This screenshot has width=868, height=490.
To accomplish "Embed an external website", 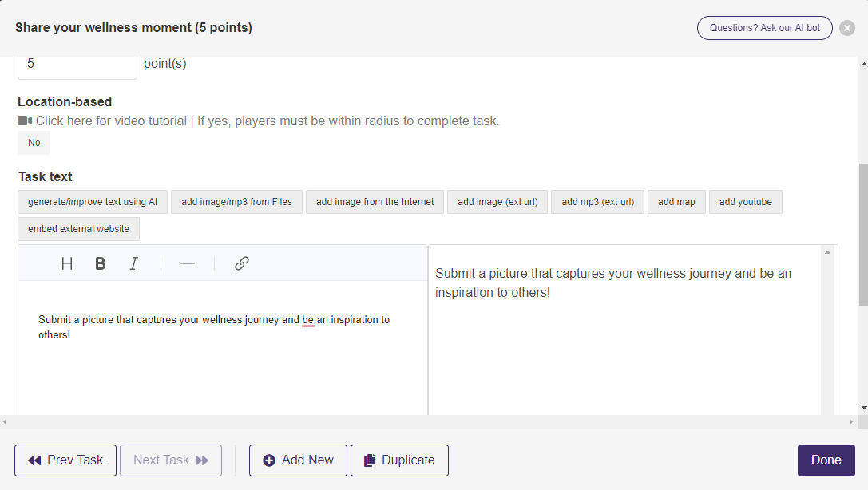I will coord(78,229).
